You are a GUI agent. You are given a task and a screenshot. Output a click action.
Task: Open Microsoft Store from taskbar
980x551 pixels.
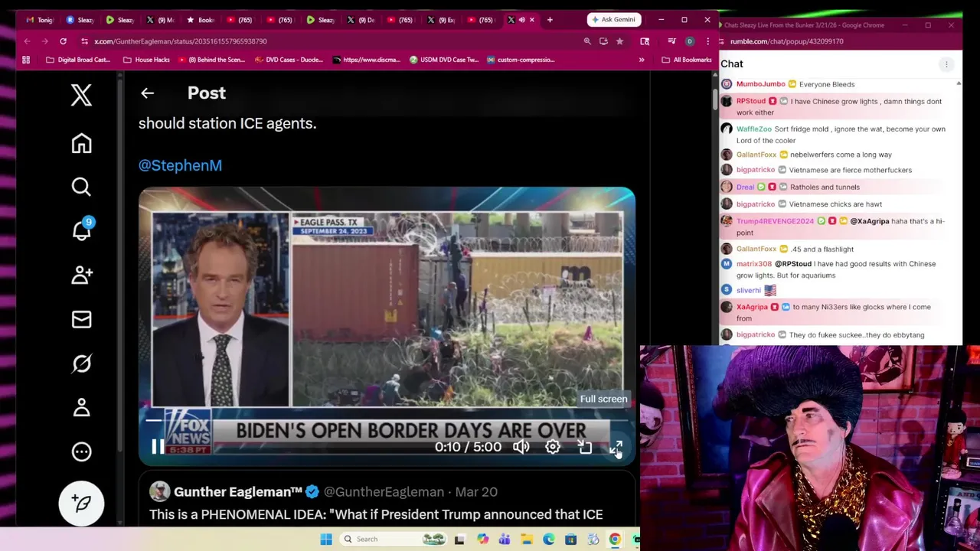pyautogui.click(x=571, y=540)
